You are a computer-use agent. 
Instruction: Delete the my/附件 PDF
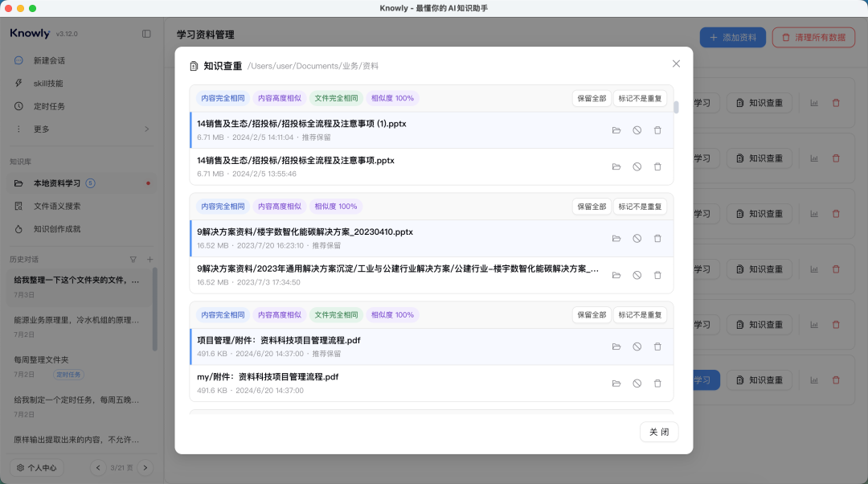click(657, 384)
